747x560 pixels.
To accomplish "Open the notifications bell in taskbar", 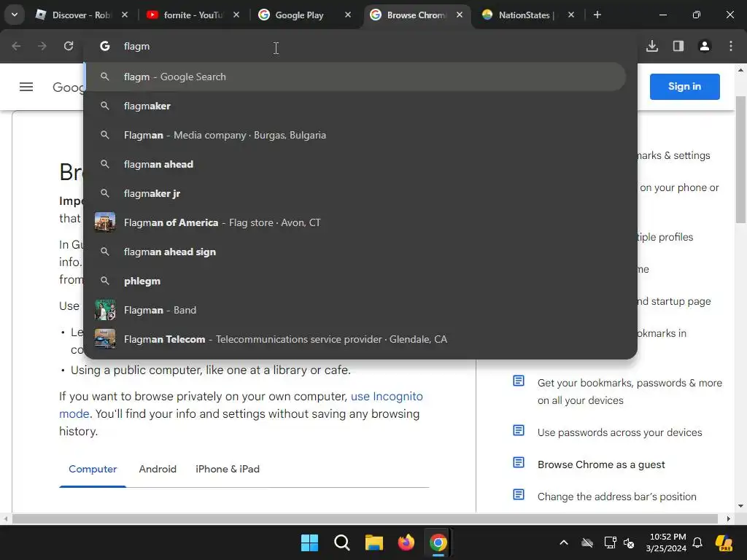I will point(697,542).
